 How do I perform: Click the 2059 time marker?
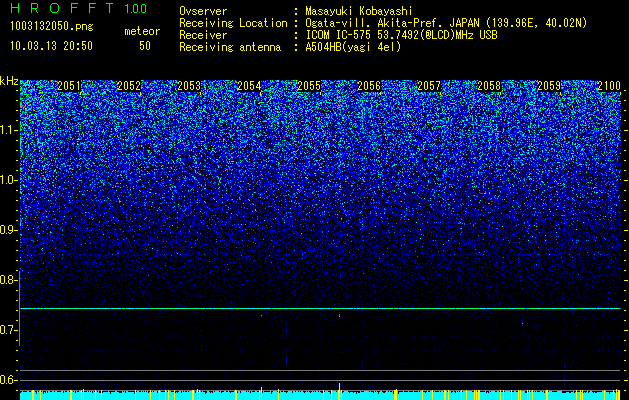pos(549,86)
